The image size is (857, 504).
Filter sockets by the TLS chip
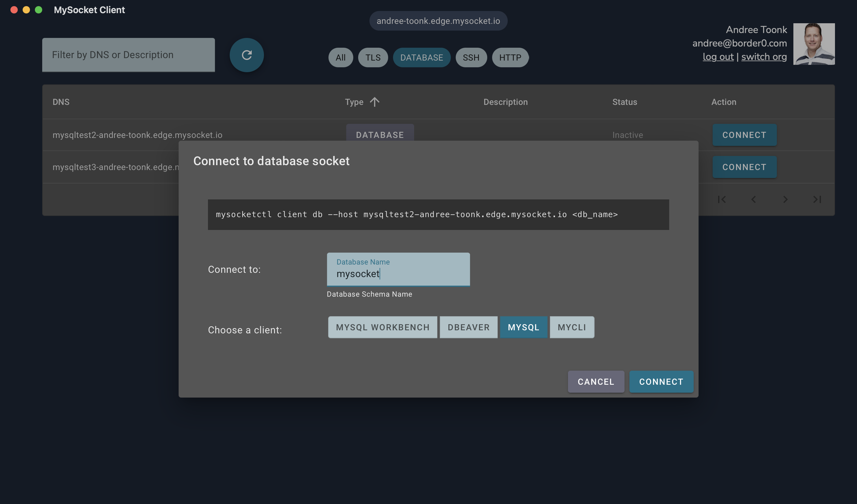tap(373, 57)
